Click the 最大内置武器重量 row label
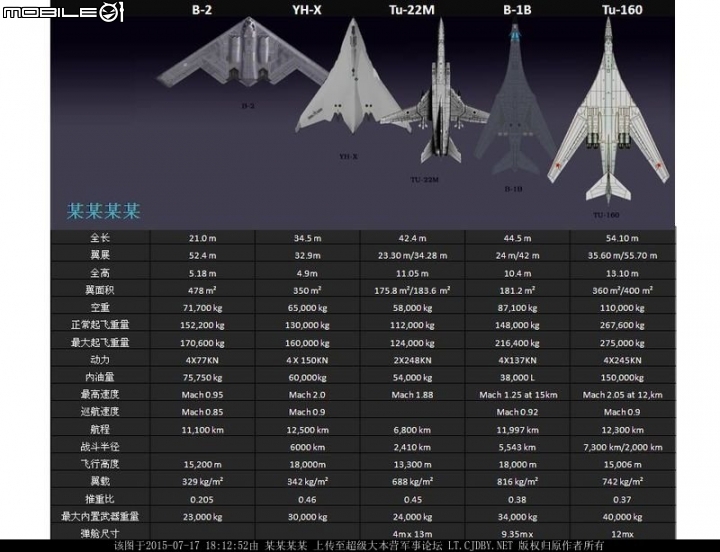The image size is (720, 552). click(x=100, y=516)
